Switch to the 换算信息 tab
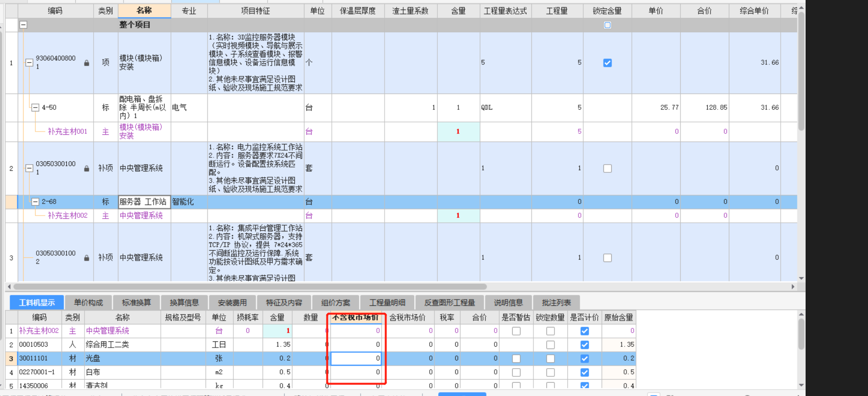Image resolution: width=868 pixels, height=396 pixels. tap(184, 302)
